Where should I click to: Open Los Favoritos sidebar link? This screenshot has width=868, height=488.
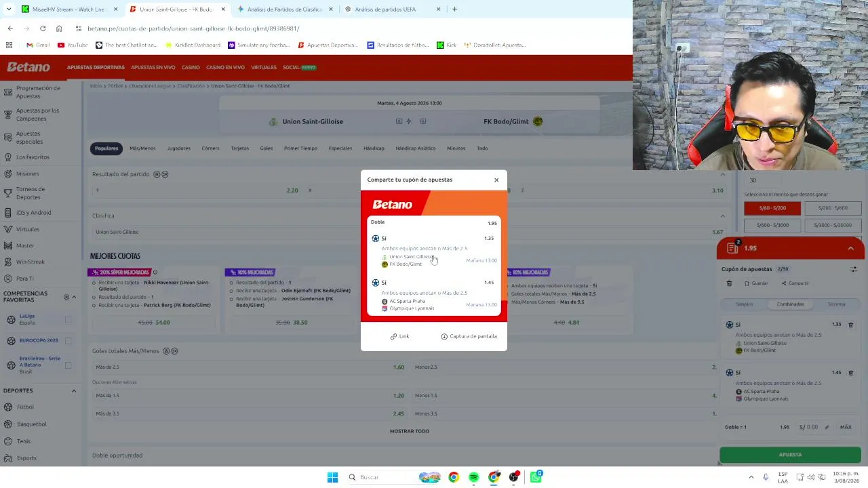point(33,157)
